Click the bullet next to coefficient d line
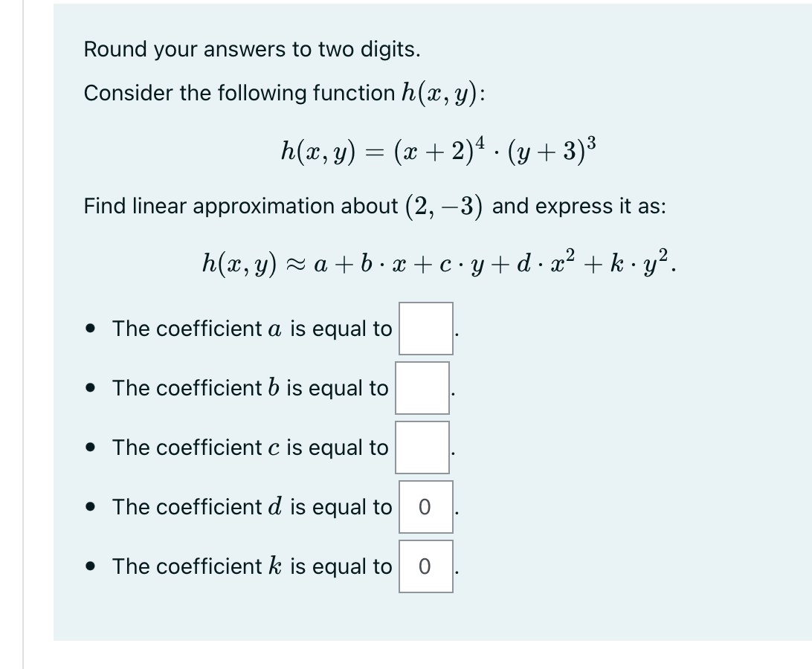The image size is (812, 669). (x=91, y=508)
